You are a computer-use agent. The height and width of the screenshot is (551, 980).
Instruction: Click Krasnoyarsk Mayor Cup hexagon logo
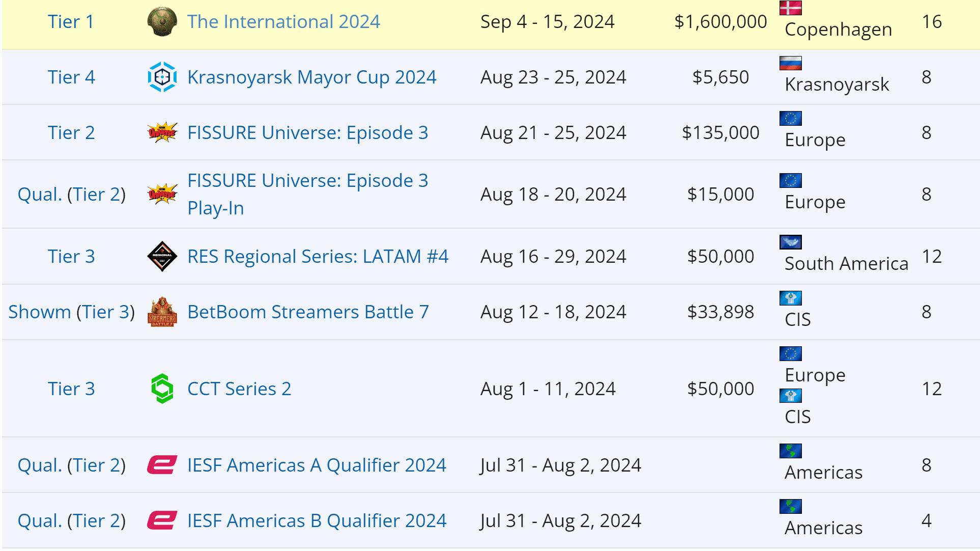[x=162, y=77]
